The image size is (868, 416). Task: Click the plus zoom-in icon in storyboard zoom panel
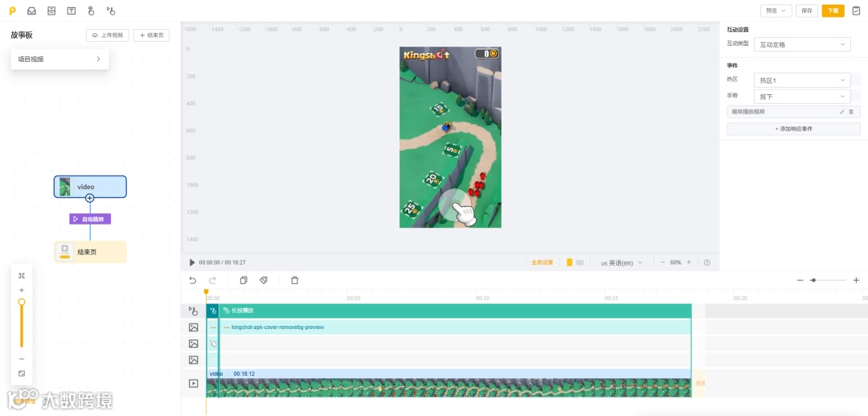[x=22, y=290]
